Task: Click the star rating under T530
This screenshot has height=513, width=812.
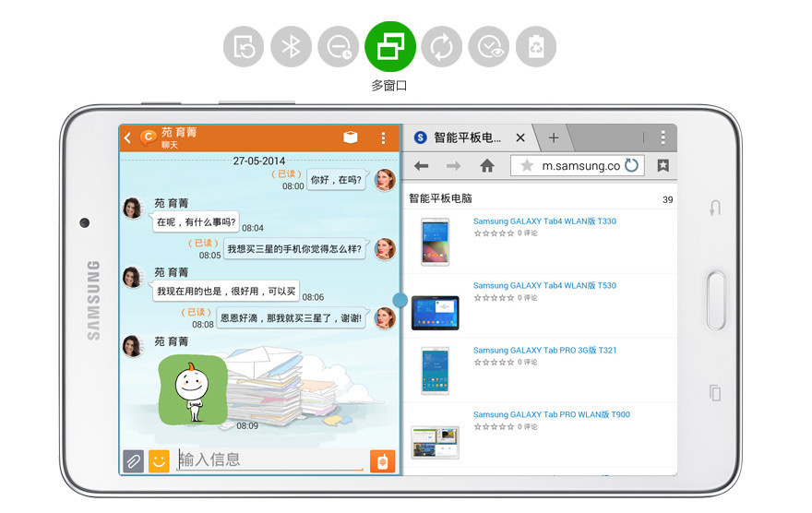Action: coord(494,298)
